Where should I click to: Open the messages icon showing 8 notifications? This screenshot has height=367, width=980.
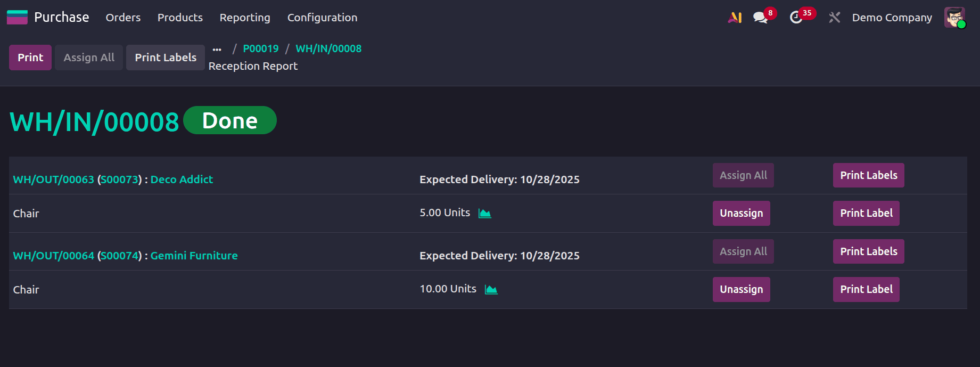[x=760, y=17]
